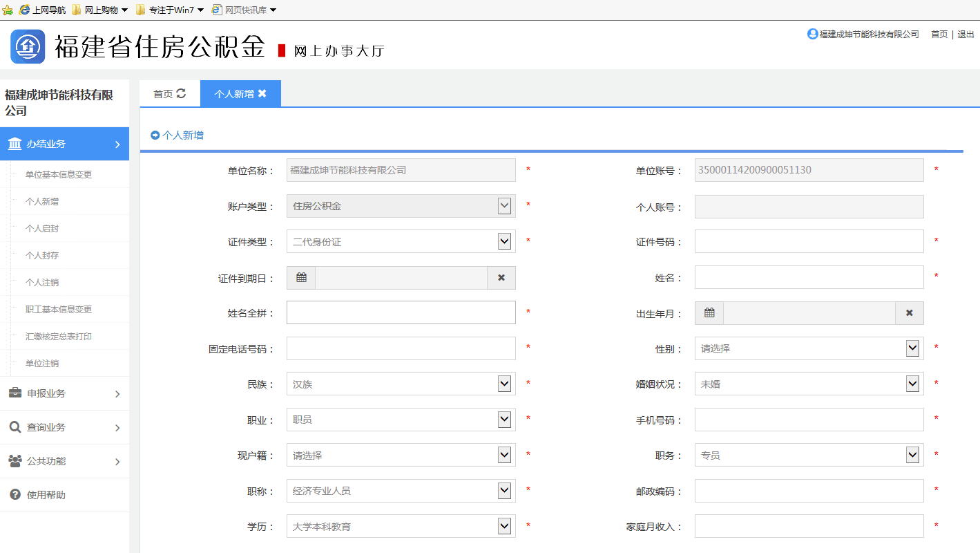The width and height of the screenshot is (980, 553).
Task: Click the housing fund logo icon
Action: (x=28, y=46)
